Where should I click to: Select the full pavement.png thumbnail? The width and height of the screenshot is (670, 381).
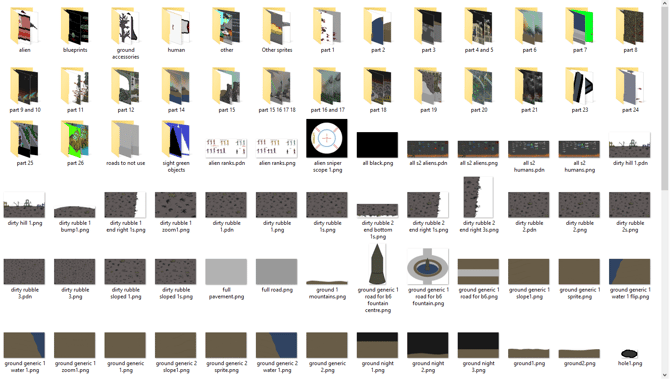point(226,272)
